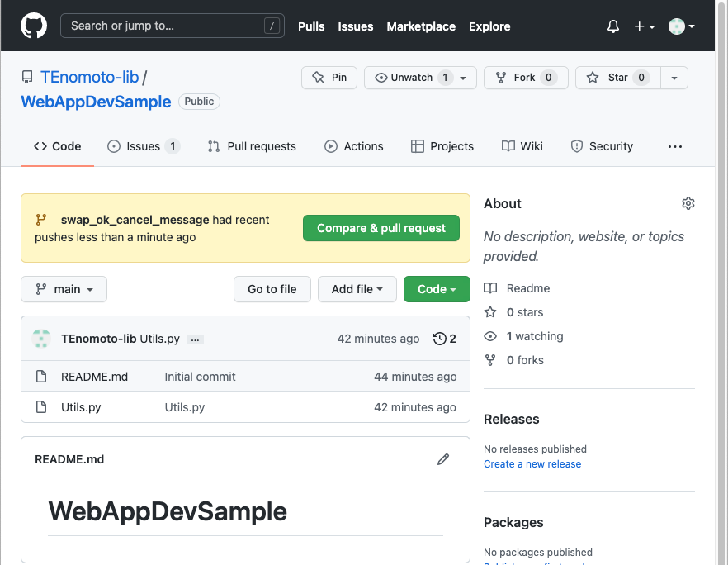
Task: Open About settings gear
Action: (688, 203)
